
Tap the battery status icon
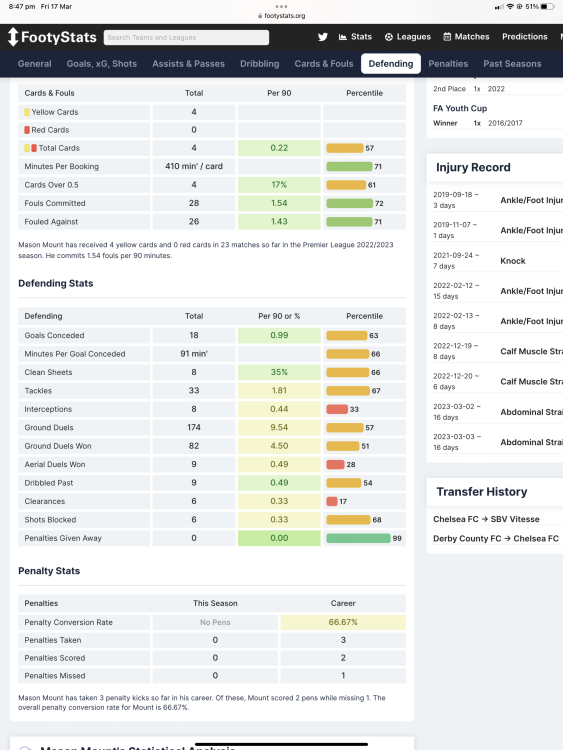pos(548,7)
